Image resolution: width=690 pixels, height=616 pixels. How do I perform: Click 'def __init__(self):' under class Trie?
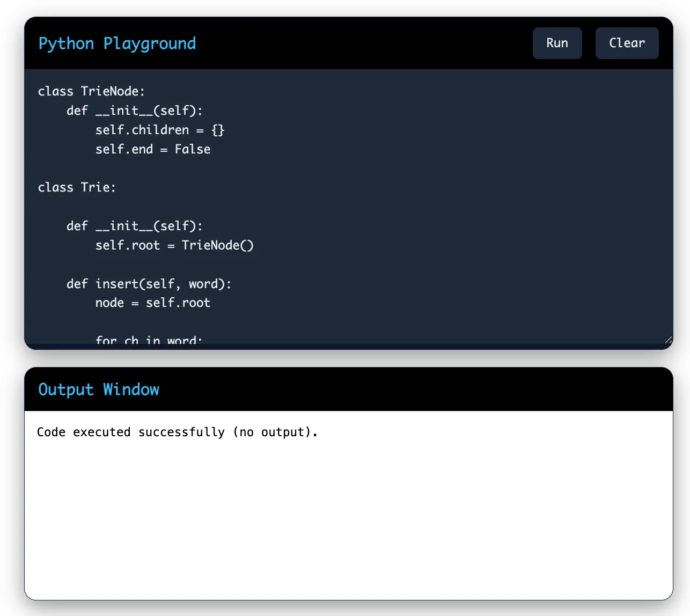point(135,226)
